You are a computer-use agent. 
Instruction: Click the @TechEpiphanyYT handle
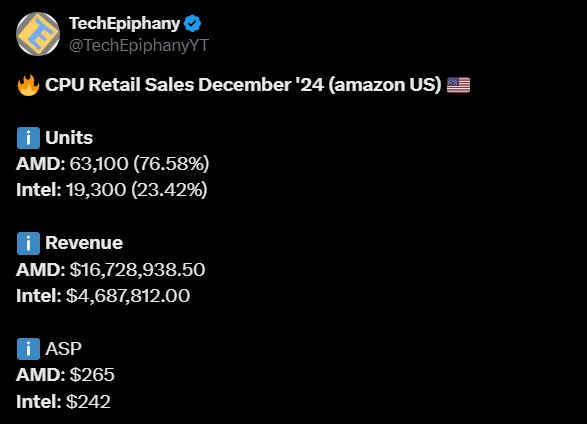point(139,46)
